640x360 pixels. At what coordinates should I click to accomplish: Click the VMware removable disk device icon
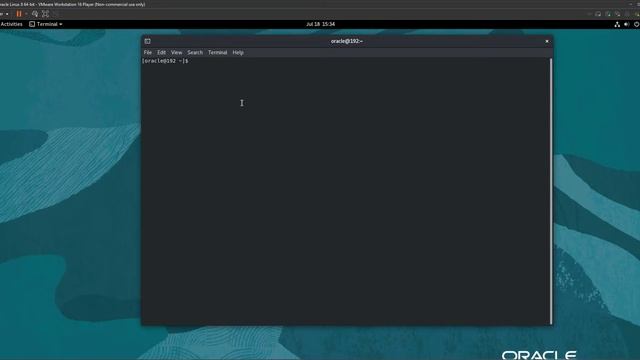[598, 14]
